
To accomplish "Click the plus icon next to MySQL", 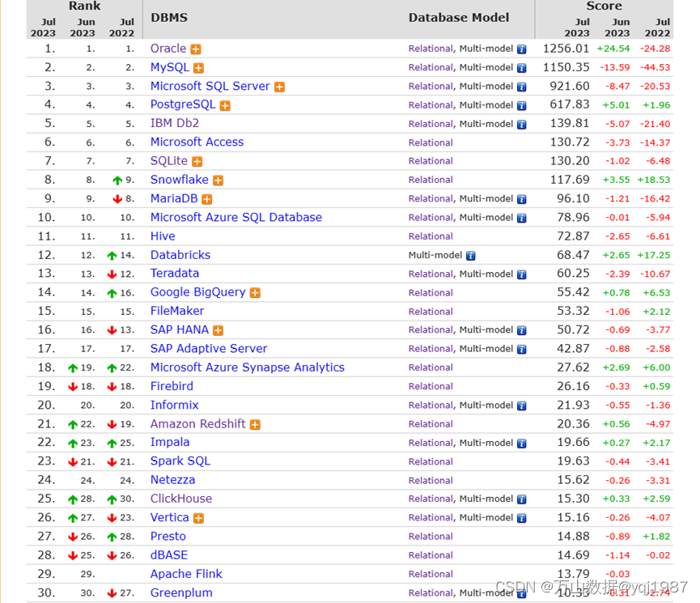I will [198, 68].
